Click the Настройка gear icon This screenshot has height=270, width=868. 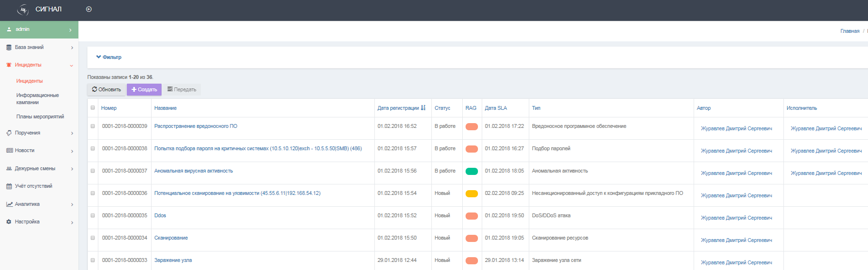9,222
